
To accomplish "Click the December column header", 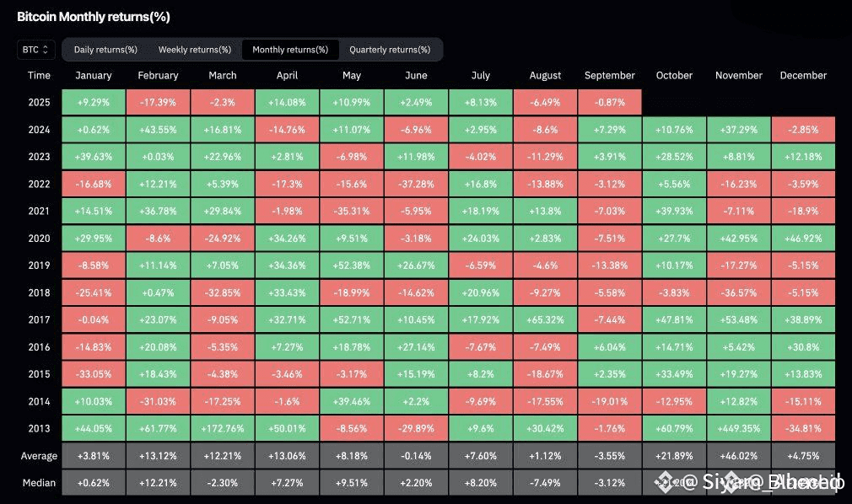I will pos(803,76).
